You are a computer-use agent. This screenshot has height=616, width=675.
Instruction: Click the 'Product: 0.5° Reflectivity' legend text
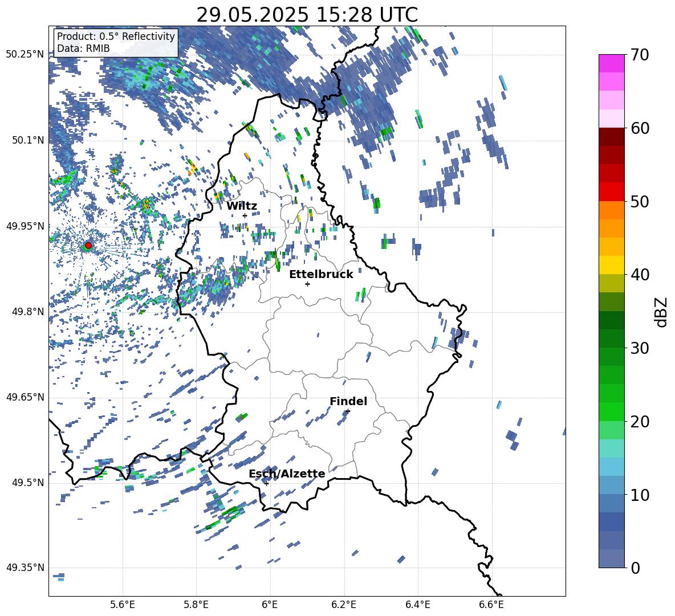click(116, 36)
